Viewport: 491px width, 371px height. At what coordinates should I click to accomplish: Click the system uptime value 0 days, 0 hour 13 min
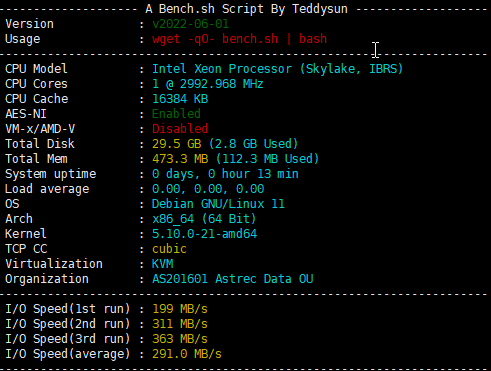coord(225,174)
